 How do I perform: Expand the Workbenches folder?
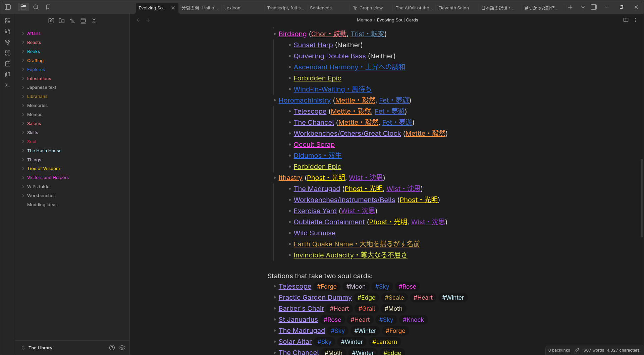[41, 196]
